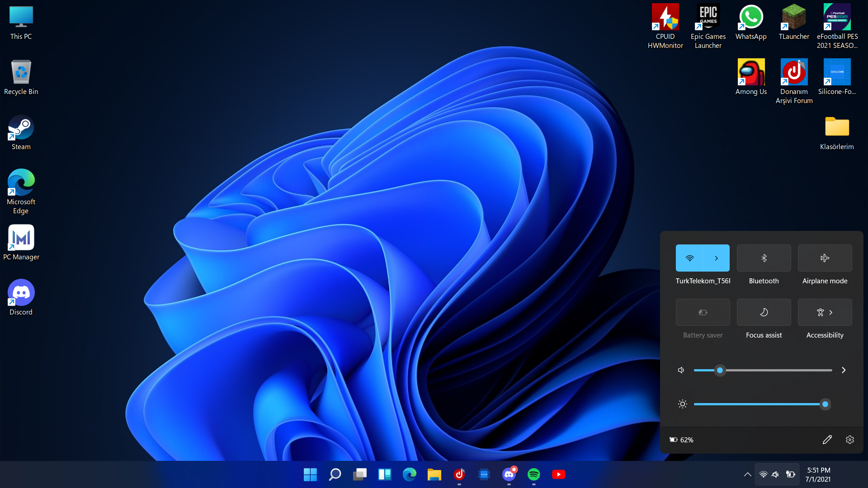Open the tray network, volume and battery group
The image size is (868, 488).
click(777, 474)
